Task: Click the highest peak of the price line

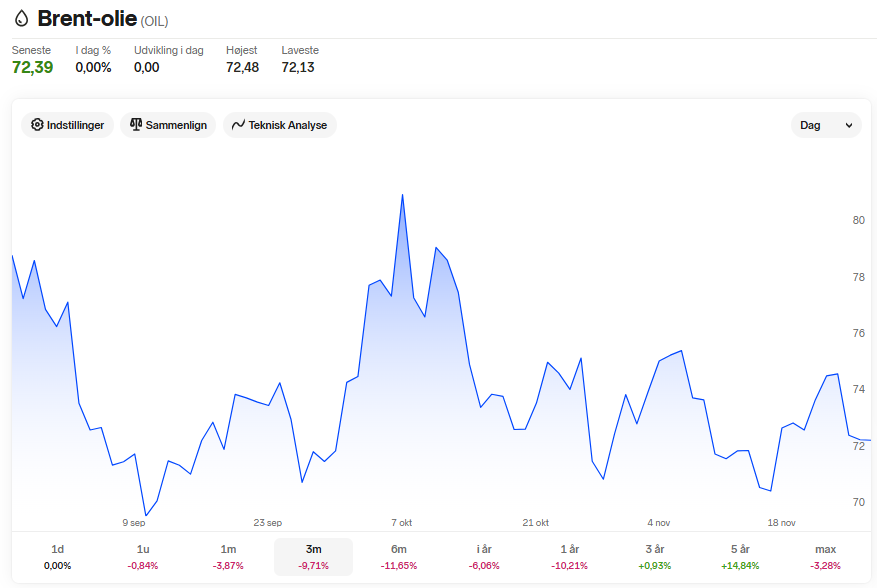Action: (x=402, y=195)
